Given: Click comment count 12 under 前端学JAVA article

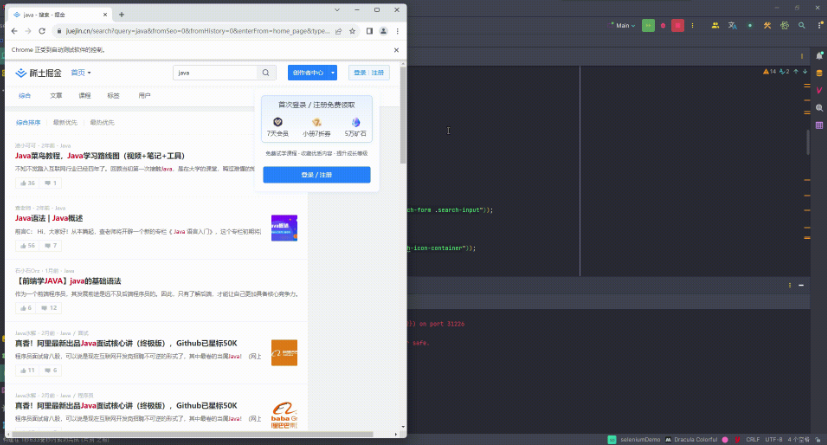Looking at the screenshot, I should click(49, 308).
